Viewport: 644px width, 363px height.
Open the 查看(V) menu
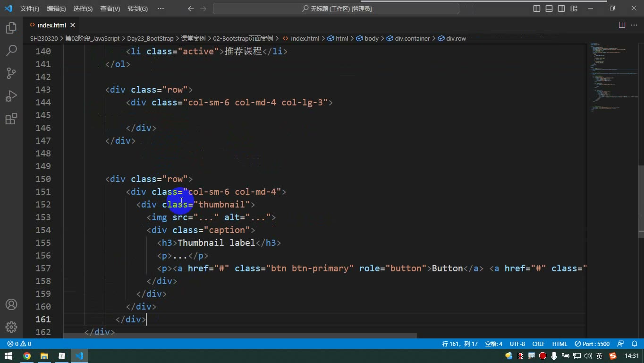(x=110, y=9)
